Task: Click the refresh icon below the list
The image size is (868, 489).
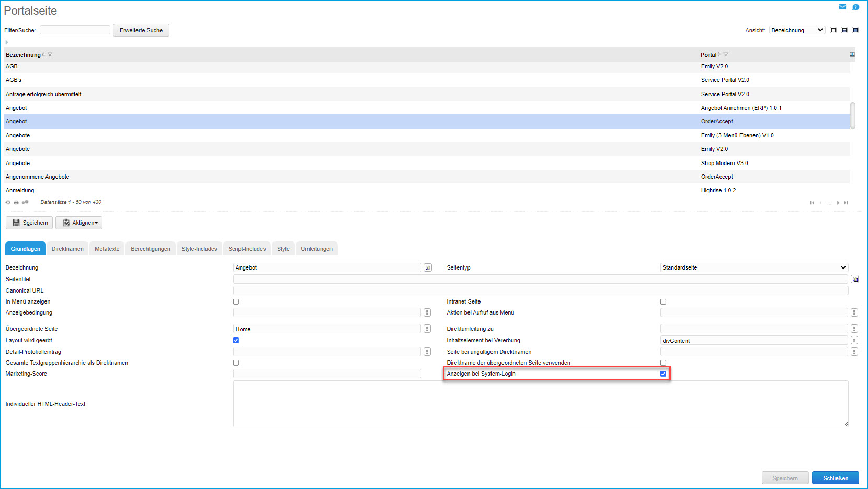Action: pyautogui.click(x=8, y=202)
